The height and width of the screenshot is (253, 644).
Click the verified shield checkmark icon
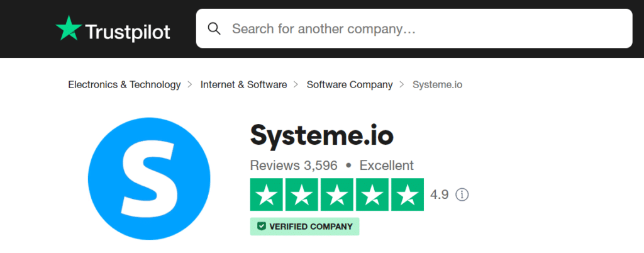pos(262,227)
